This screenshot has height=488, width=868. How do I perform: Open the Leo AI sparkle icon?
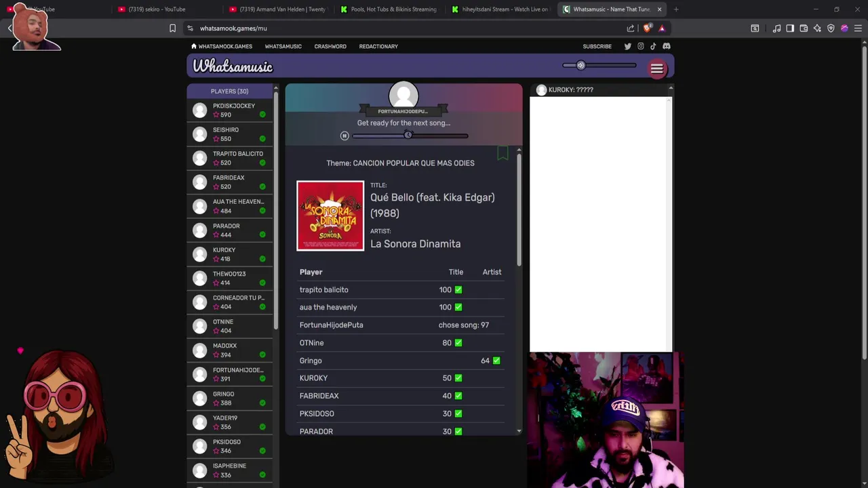[817, 28]
